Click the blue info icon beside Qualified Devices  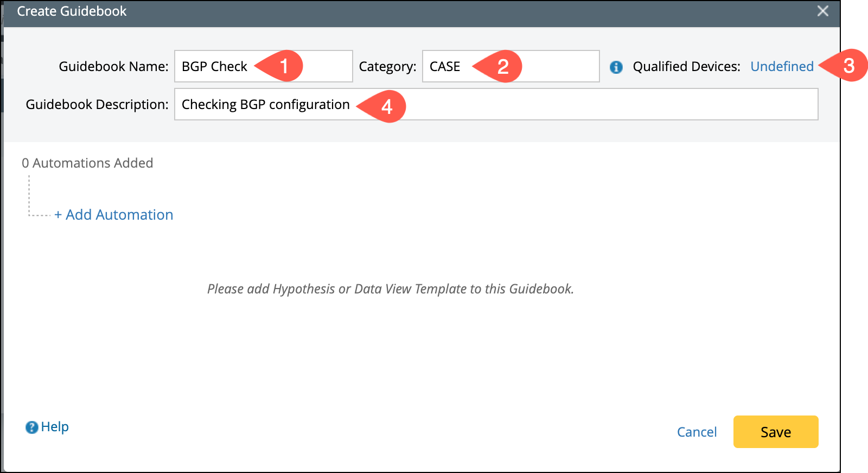pyautogui.click(x=616, y=67)
